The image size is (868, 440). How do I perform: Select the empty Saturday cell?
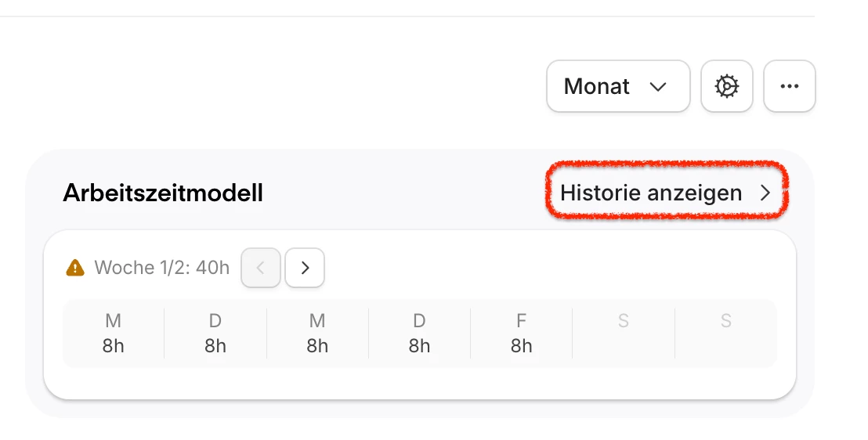click(x=624, y=334)
